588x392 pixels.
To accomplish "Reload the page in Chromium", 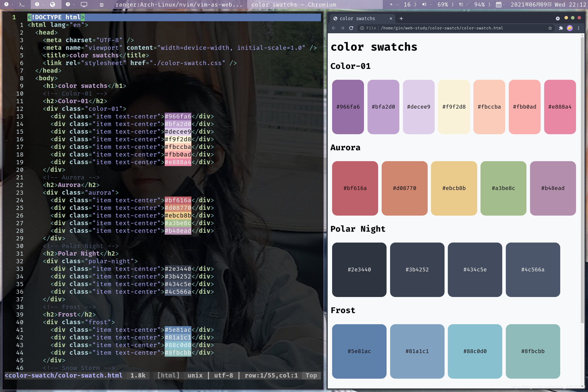I will pos(351,28).
